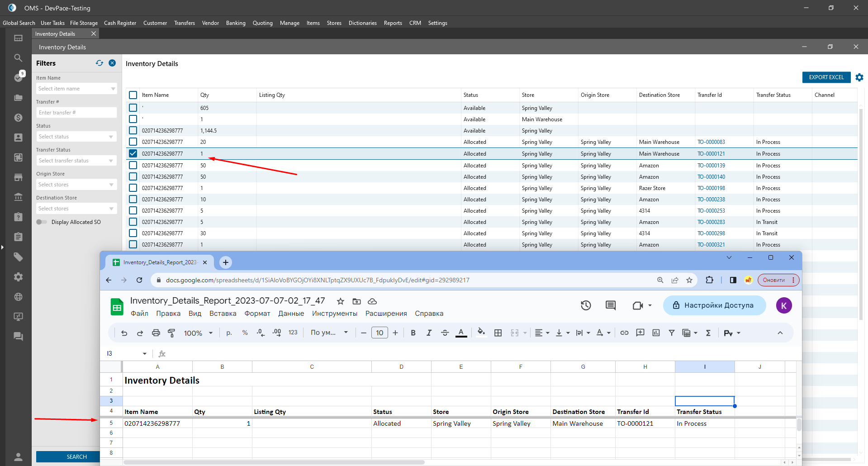This screenshot has width=868, height=466.
Task: Open transfer link TO-0000083
Action: point(711,142)
